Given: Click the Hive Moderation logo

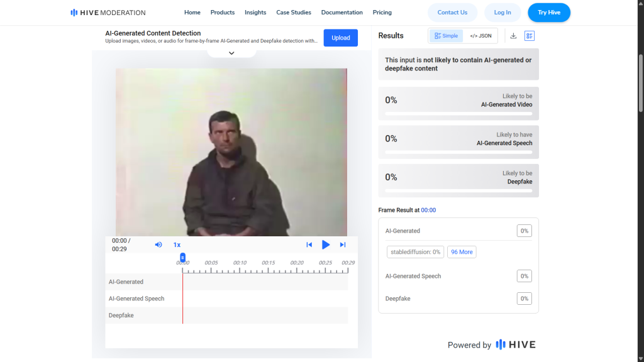Looking at the screenshot, I should (x=108, y=13).
